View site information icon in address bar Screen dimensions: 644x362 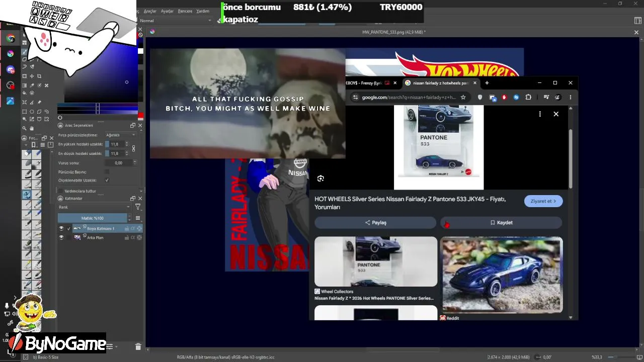pyautogui.click(x=355, y=97)
